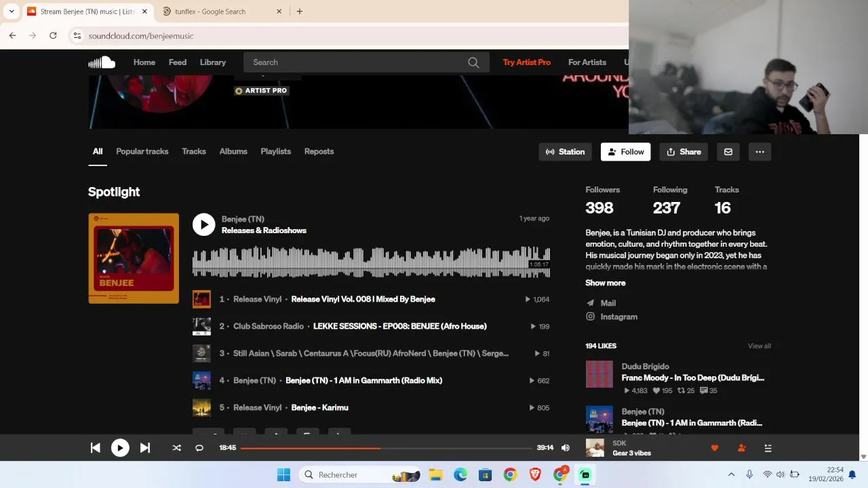Toggle shuffle in the player bar
868x488 pixels.
(177, 448)
